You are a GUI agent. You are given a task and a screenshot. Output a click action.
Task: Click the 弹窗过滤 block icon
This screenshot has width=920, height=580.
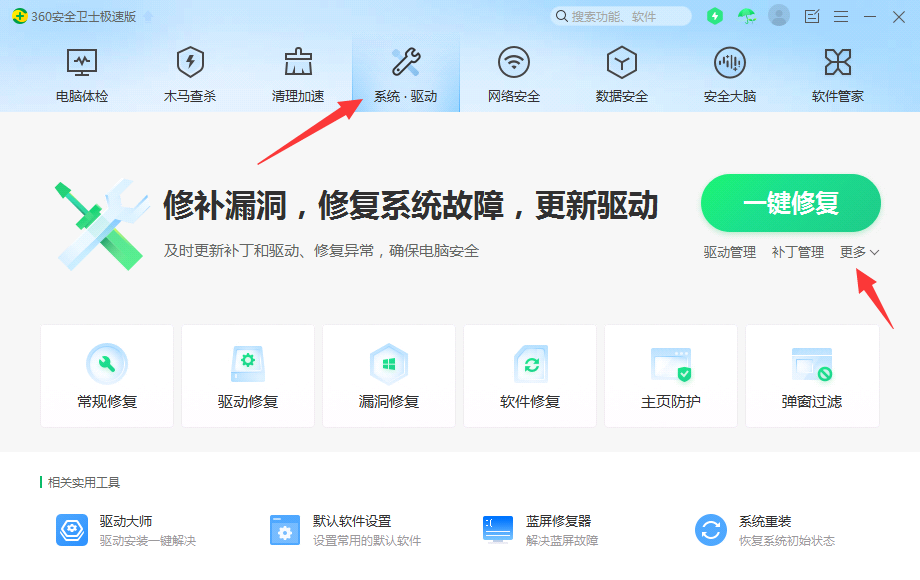812,364
